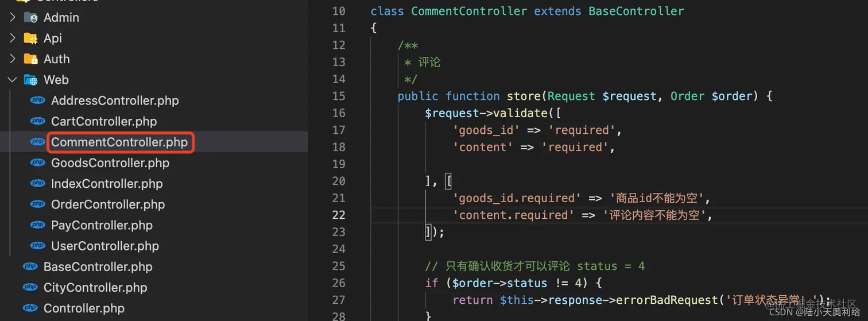The image size is (868, 321).
Task: Expand the Admin folder chevron
Action: pyautogui.click(x=13, y=18)
